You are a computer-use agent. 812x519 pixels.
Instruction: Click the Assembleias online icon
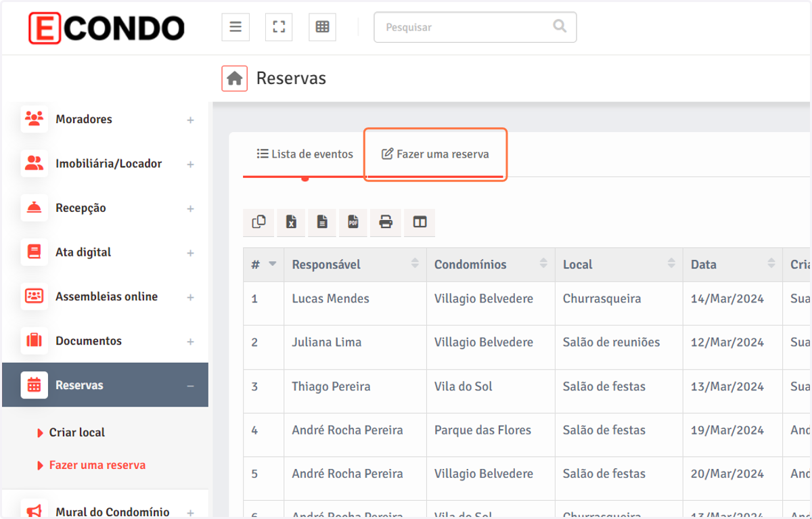pyautogui.click(x=34, y=296)
